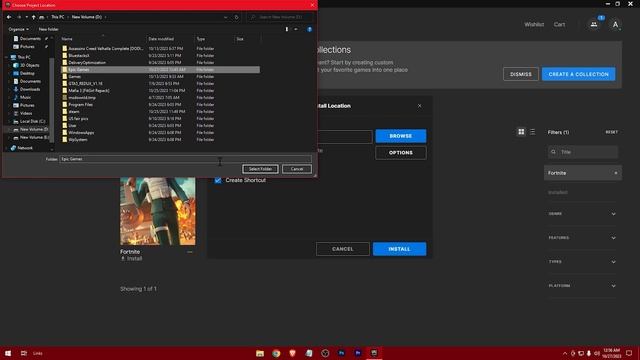Open the install Options button
640x360 pixels.
coord(400,153)
